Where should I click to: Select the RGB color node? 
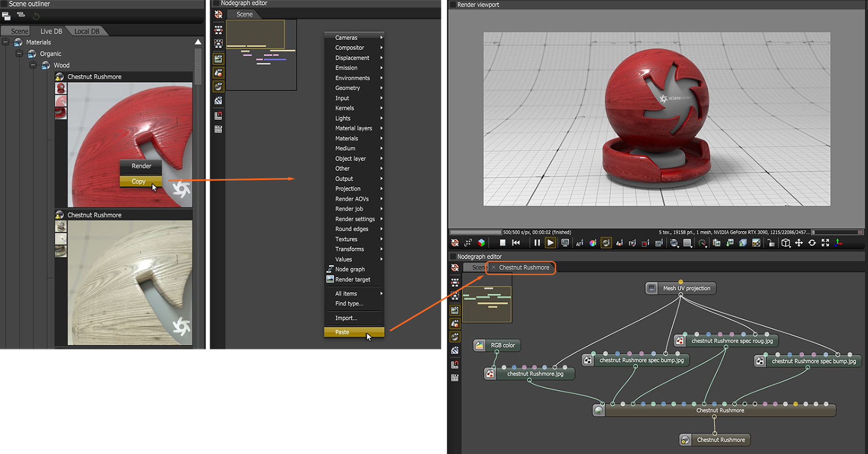497,345
